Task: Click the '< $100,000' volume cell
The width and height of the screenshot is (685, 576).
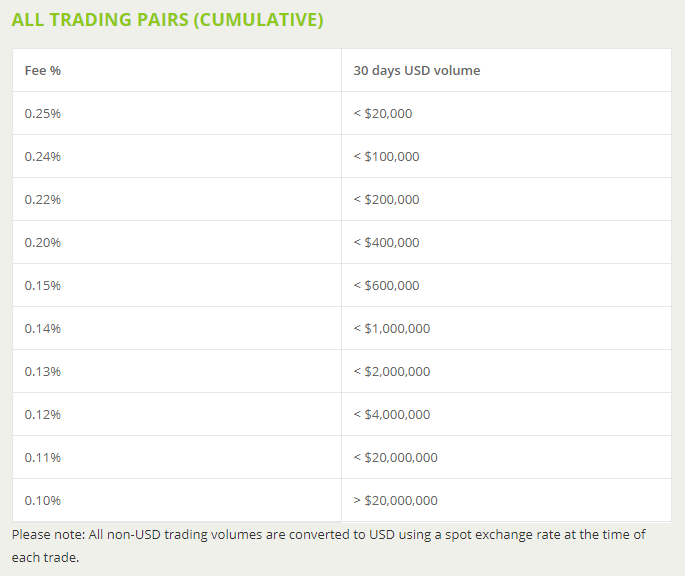Action: pos(387,157)
